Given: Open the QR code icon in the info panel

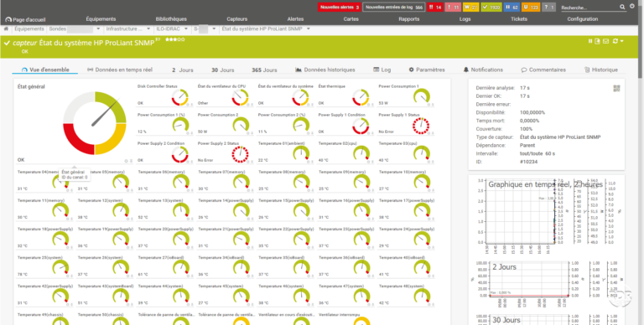Looking at the screenshot, I should (x=616, y=88).
